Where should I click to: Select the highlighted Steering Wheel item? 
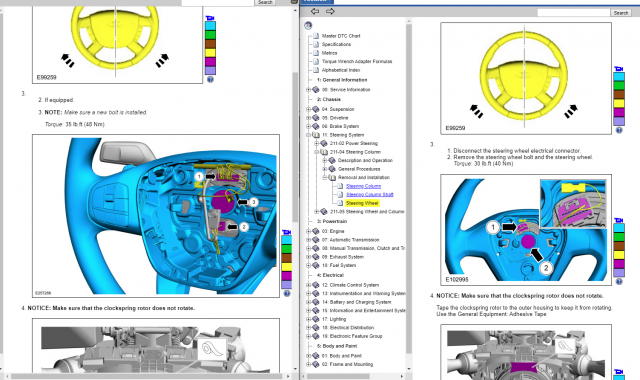[x=362, y=203]
